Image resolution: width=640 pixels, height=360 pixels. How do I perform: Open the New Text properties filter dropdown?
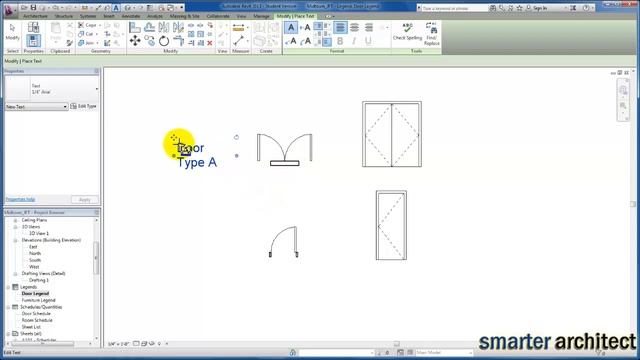tap(36, 107)
